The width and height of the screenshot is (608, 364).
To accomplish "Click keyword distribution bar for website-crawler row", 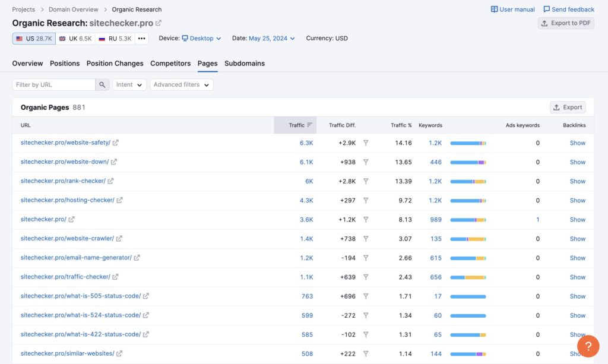I will [x=468, y=239].
